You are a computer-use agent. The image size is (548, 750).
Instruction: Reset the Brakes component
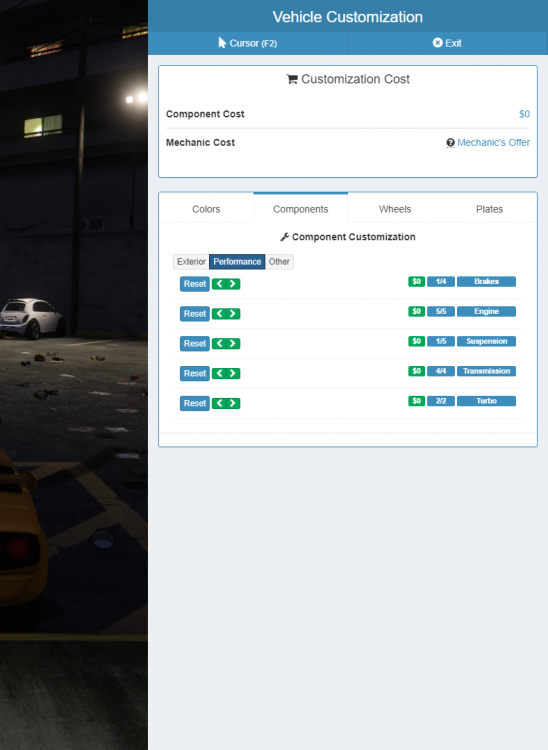(195, 284)
